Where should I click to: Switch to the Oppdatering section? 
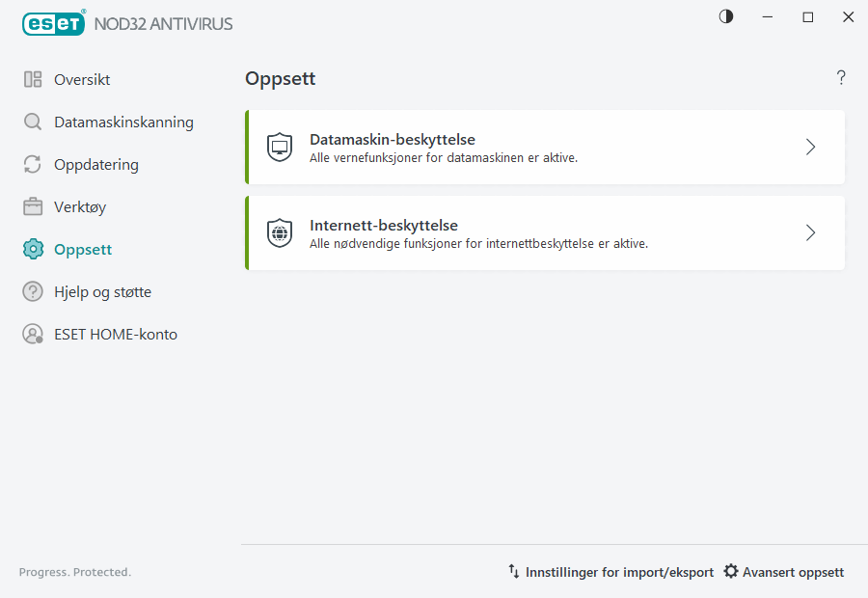[96, 164]
